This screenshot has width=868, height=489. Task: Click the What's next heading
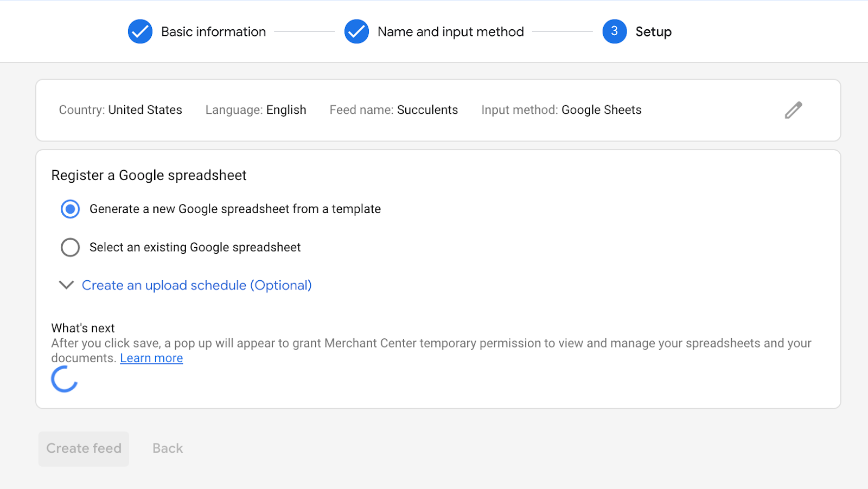[83, 328]
